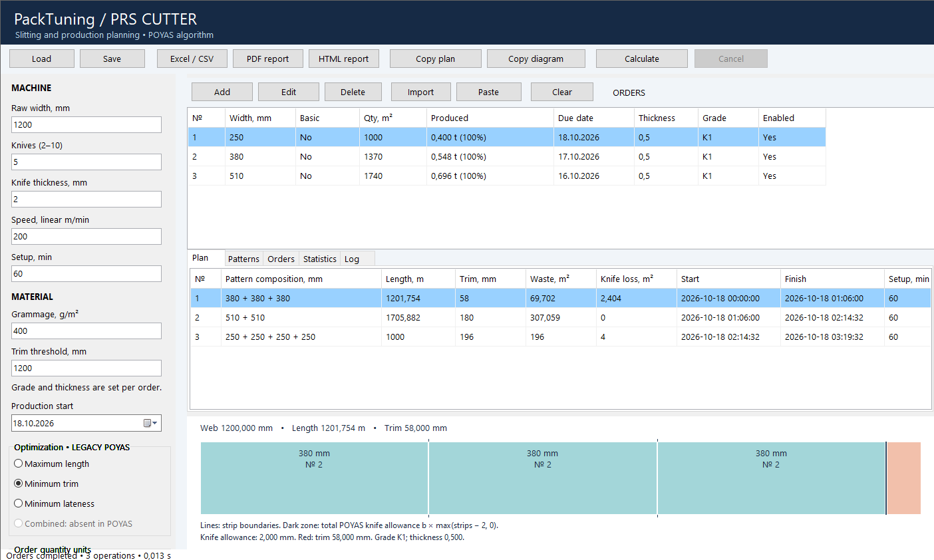Run the Calculate button
Screen dimensions: 934x560
tap(642, 59)
